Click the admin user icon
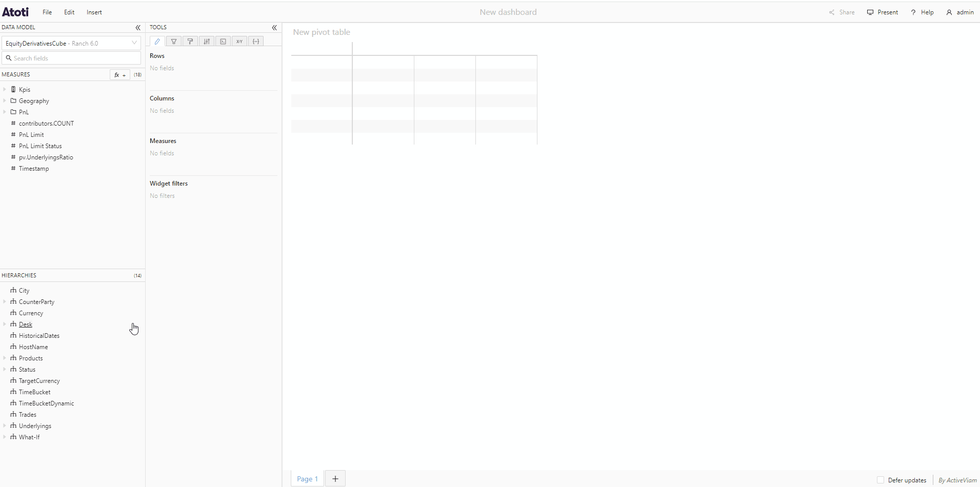The image size is (980, 487). point(949,12)
